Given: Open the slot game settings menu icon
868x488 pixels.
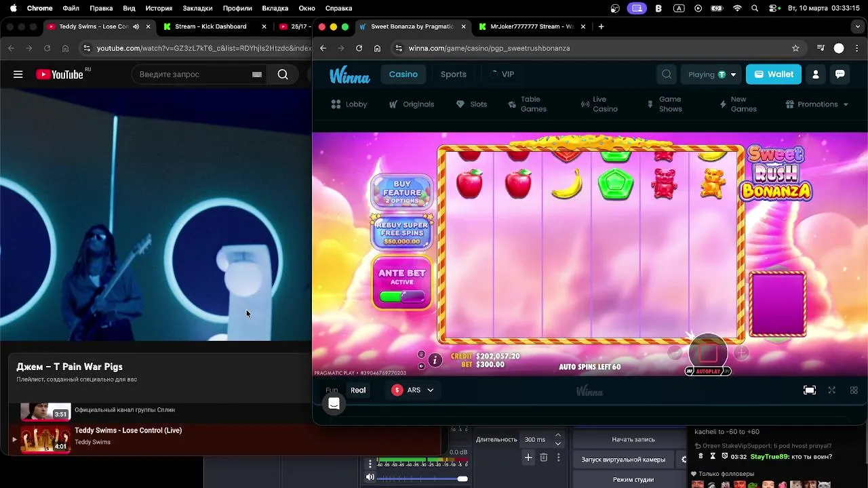Looking at the screenshot, I should [x=421, y=354].
